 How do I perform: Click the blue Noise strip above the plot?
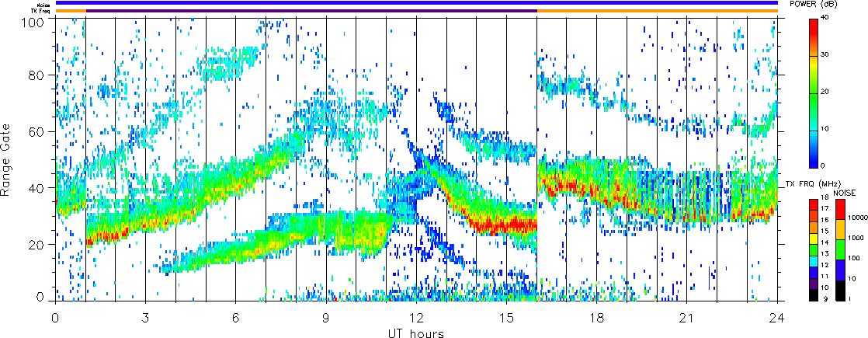tap(417, 3)
